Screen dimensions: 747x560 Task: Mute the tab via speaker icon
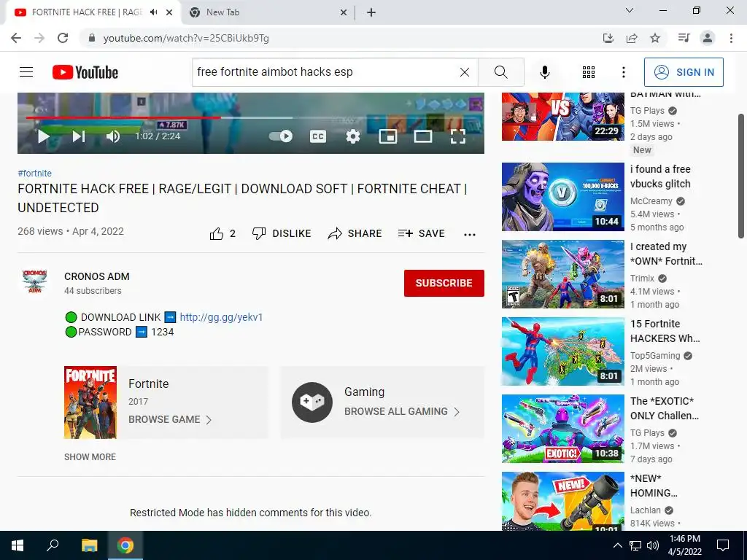tap(153, 12)
